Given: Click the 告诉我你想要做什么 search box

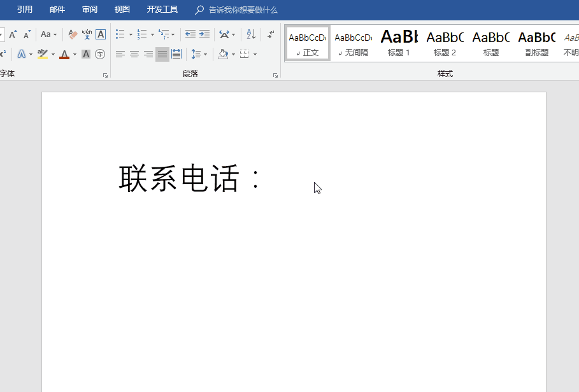Looking at the screenshot, I should point(243,10).
